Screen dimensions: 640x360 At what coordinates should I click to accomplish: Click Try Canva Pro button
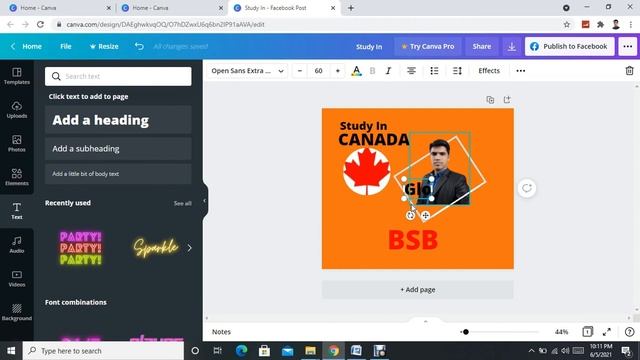(x=427, y=47)
